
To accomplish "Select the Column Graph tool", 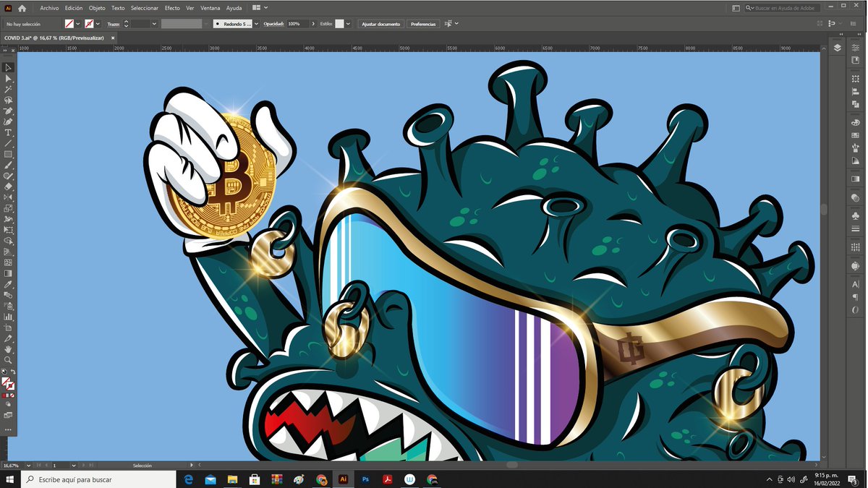I will click(x=9, y=317).
